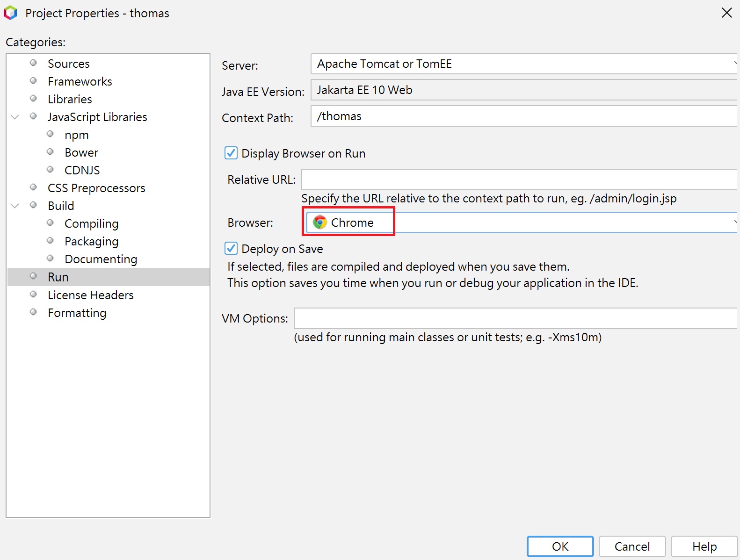The image size is (740, 560).
Task: Click the bullet icon beside License Headers
Action: [33, 294]
